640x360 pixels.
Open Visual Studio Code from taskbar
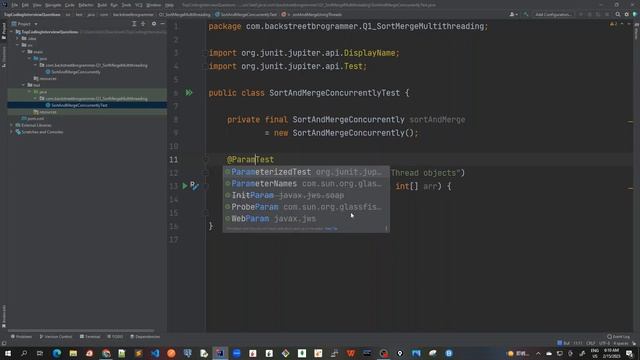(155, 353)
